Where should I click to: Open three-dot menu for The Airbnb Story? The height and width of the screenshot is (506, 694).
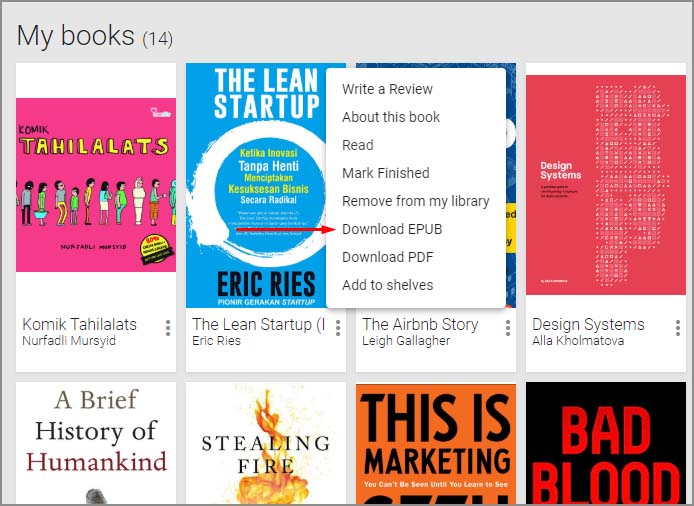pos(508,328)
